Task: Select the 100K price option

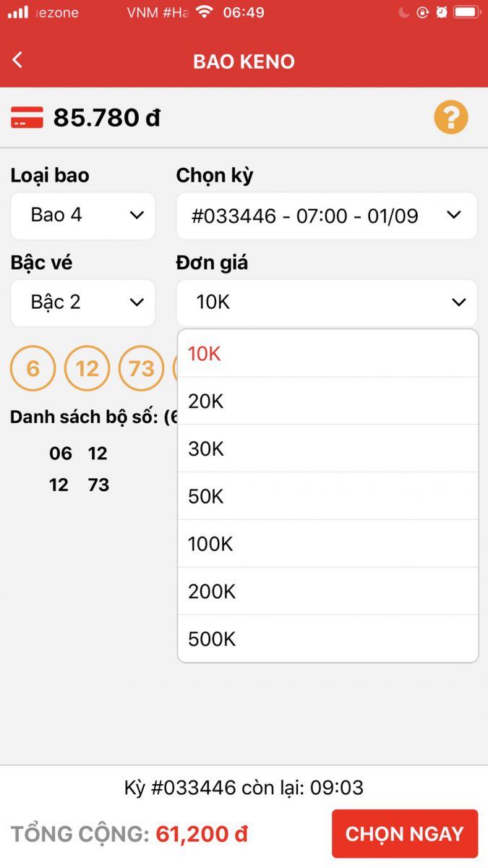Action: click(328, 544)
